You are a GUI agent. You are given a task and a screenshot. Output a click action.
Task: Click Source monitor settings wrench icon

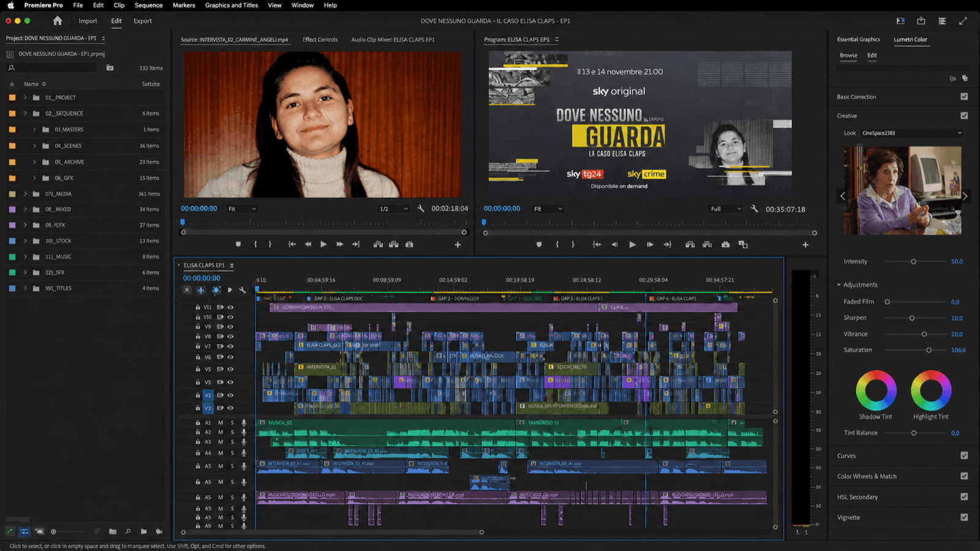[x=421, y=209]
